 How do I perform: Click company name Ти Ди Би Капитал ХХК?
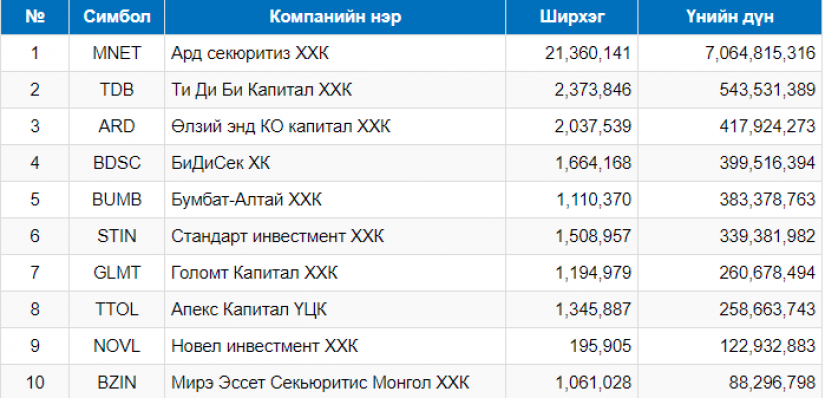tap(261, 90)
